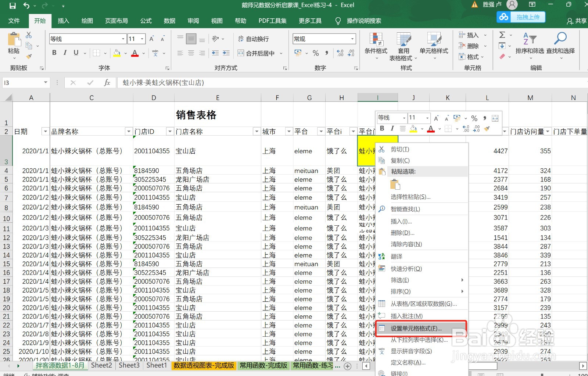
Task: Open the filter dropdown for 城市 column
Action: point(289,132)
